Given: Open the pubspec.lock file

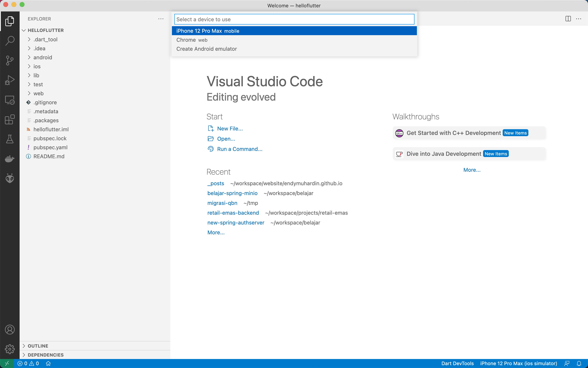Looking at the screenshot, I should point(95,138).
